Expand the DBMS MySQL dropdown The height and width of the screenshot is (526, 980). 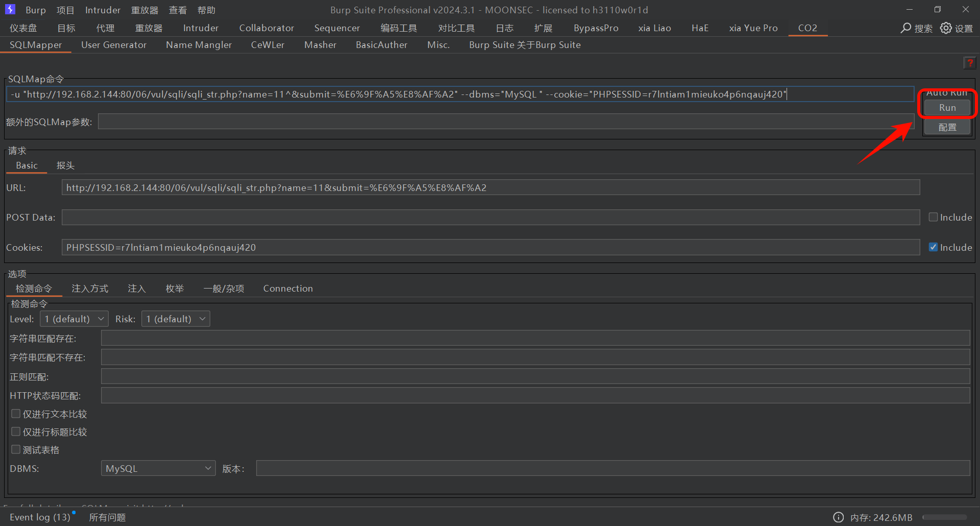click(158, 468)
